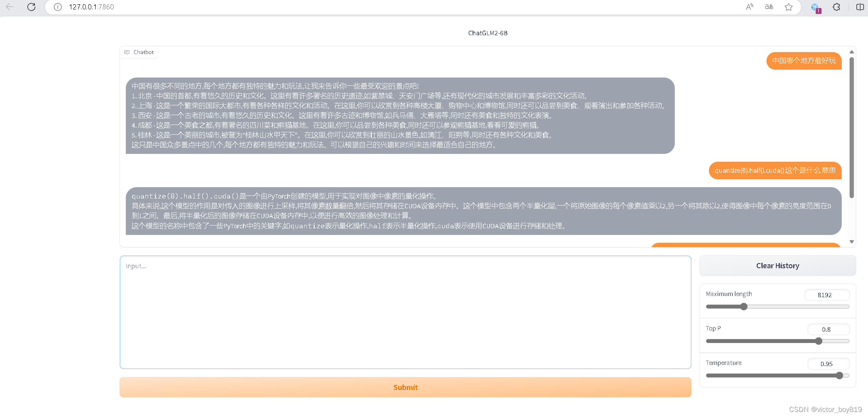Viewport: 868px width, 417px height.
Task: Clear History of the chat
Action: 777,265
